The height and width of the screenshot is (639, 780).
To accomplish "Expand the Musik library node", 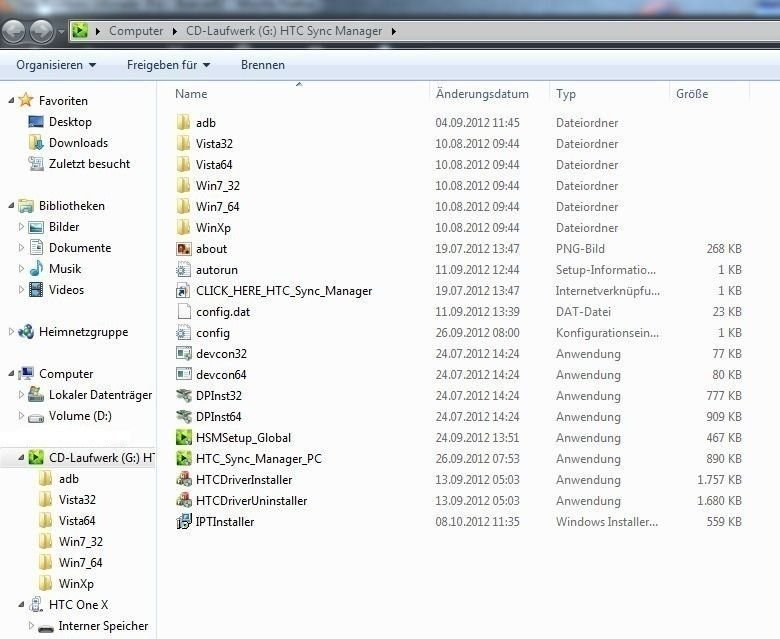I will (21, 269).
